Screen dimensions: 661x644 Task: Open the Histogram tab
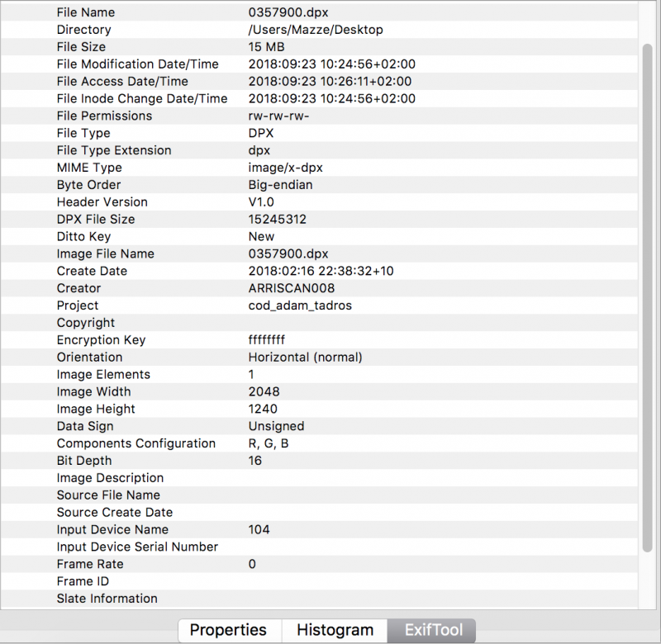click(334, 630)
